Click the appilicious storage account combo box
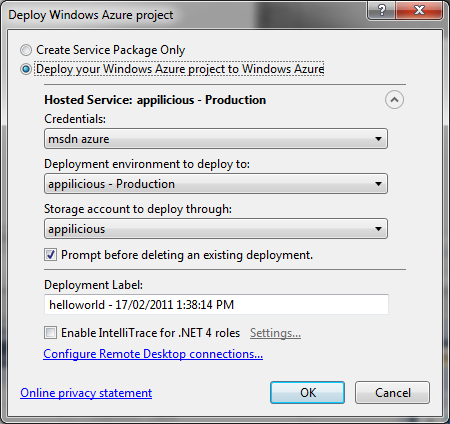The height and width of the screenshot is (424, 450). (216, 229)
